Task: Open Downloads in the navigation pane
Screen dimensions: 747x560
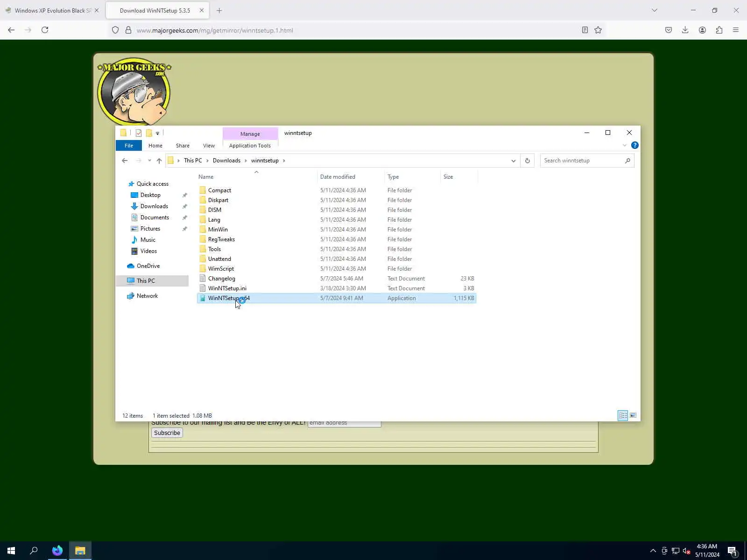Action: [154, 206]
